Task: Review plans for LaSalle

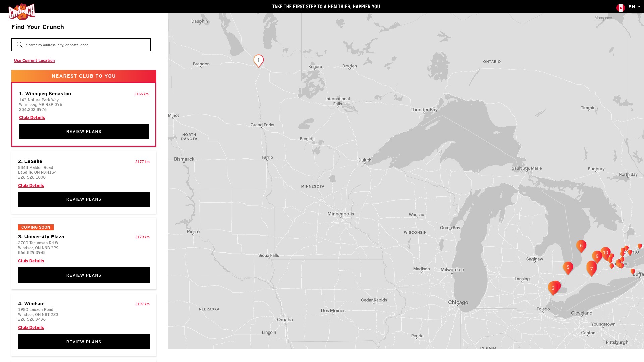Action: pos(84,199)
